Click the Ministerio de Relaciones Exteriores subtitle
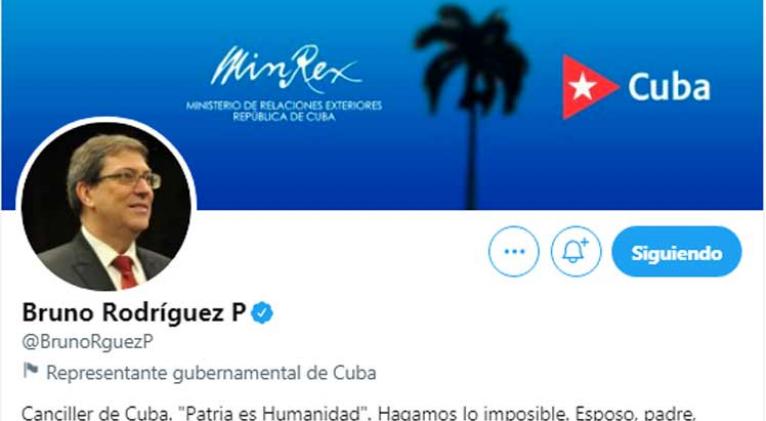Screen dimensions: 766x421 (x=284, y=105)
